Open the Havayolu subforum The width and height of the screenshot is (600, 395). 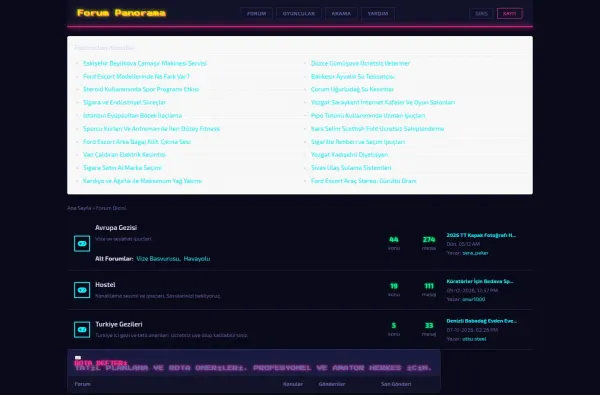click(x=197, y=259)
